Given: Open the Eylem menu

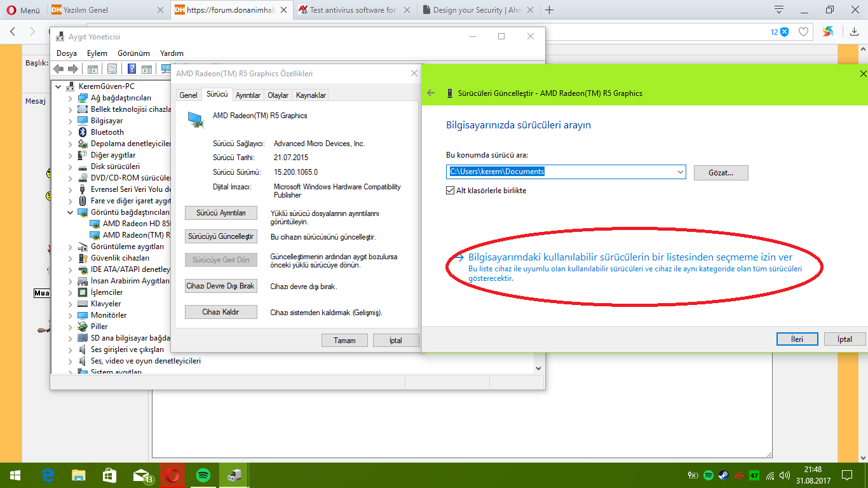Looking at the screenshot, I should coord(97,53).
